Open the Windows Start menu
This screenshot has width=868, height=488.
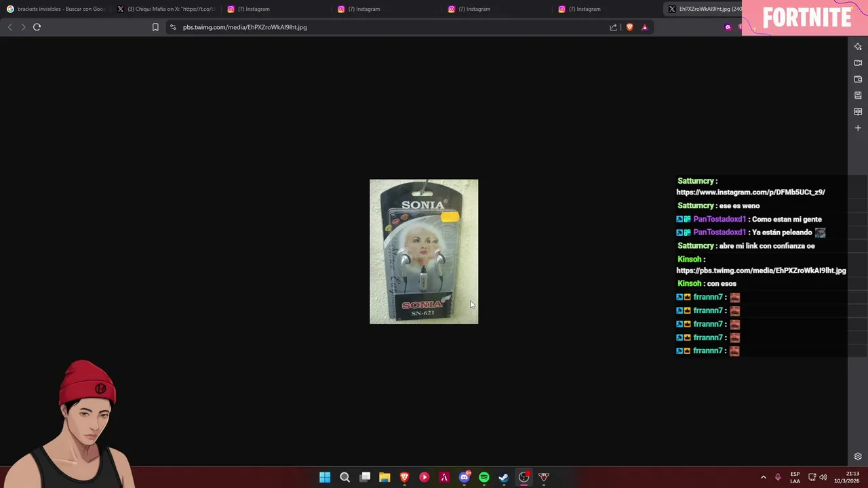coord(325,477)
